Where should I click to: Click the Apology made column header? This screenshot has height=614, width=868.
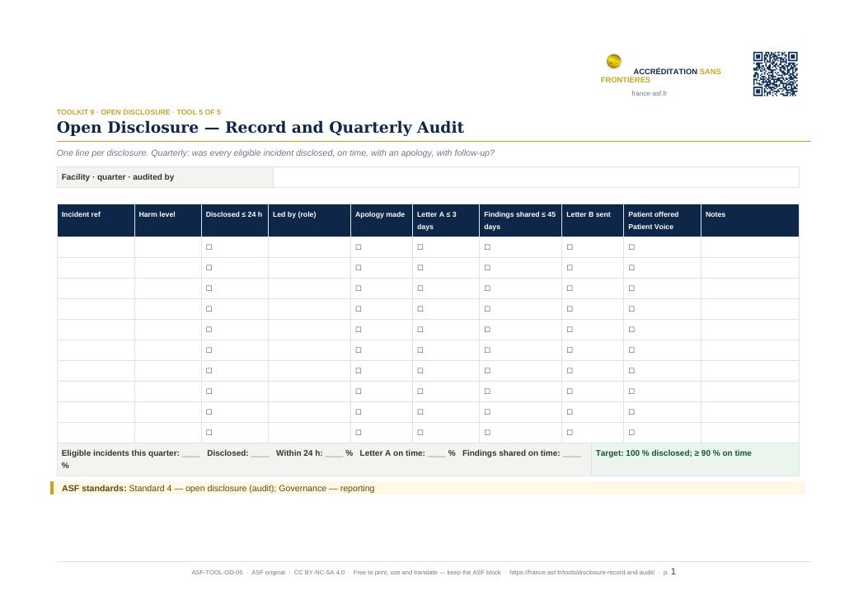coord(382,220)
